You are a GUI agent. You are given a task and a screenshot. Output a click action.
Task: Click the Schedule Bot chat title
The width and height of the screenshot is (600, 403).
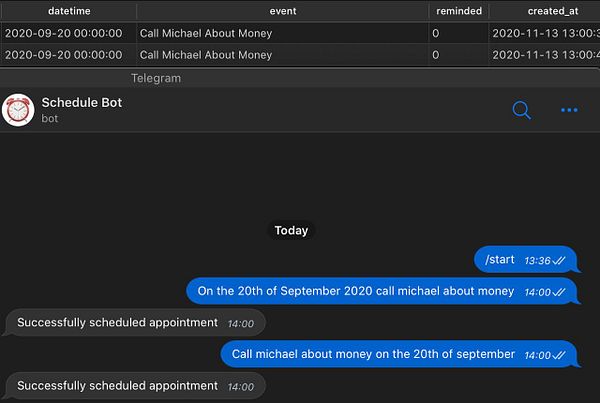(x=82, y=103)
